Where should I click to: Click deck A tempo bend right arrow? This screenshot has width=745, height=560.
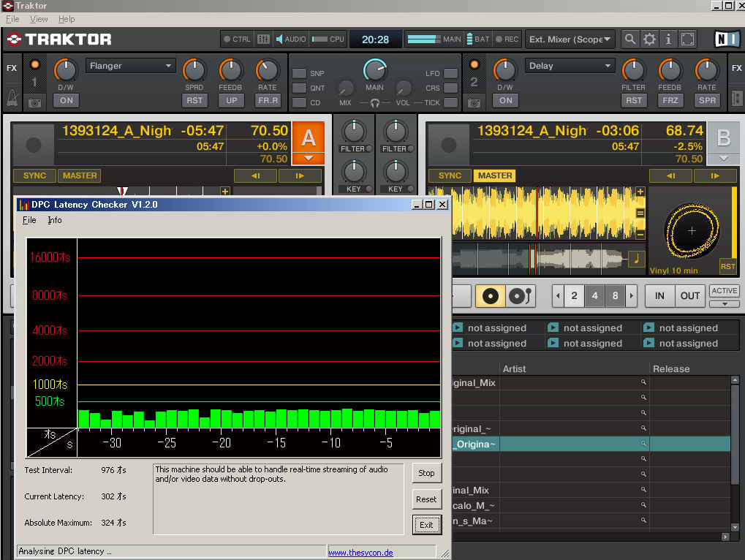click(300, 175)
